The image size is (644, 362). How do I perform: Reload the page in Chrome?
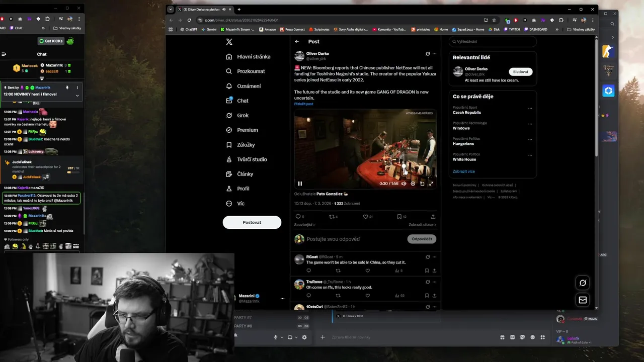(189, 20)
